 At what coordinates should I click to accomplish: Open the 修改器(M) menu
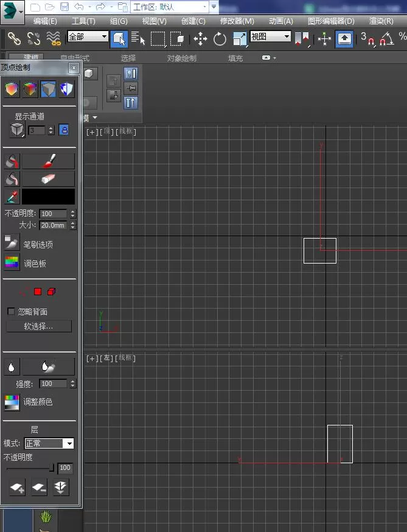coord(237,21)
